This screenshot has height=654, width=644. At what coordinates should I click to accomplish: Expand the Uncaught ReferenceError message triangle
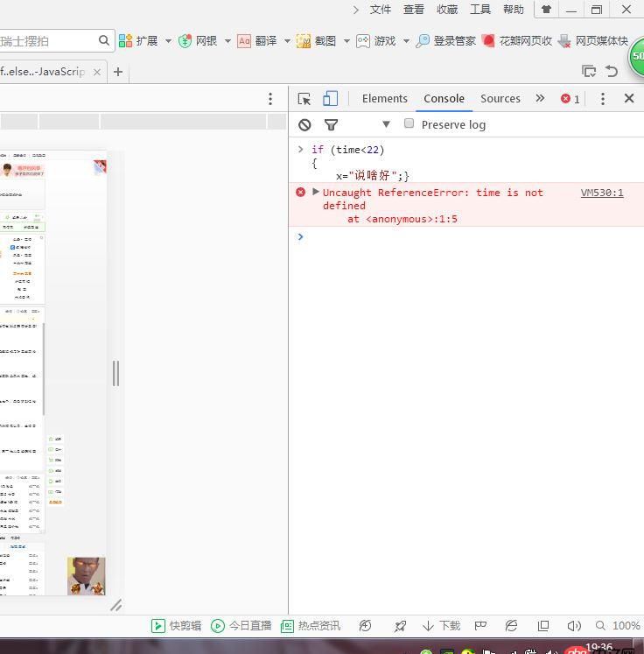(316, 192)
